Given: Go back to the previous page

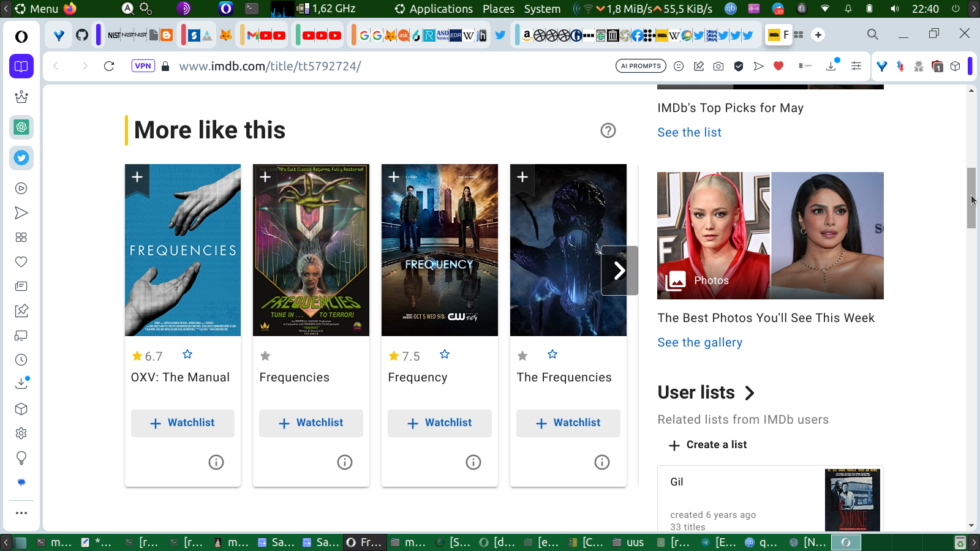Looking at the screenshot, I should click(56, 66).
